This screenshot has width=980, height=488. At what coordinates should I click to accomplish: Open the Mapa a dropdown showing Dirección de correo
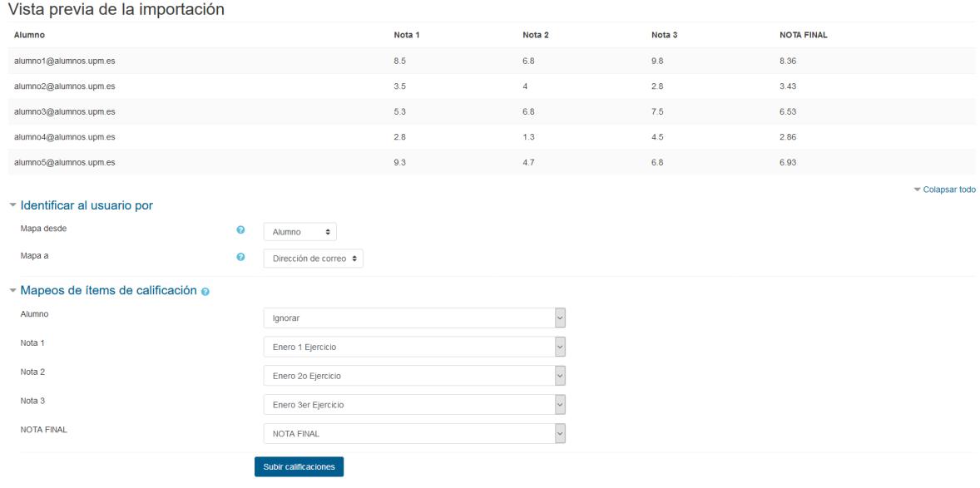[x=313, y=259]
